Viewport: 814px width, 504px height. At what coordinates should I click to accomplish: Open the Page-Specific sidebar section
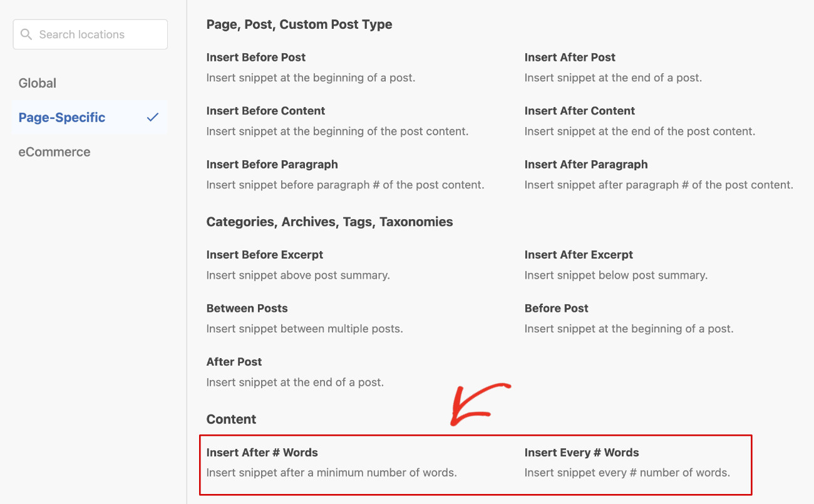(x=61, y=117)
